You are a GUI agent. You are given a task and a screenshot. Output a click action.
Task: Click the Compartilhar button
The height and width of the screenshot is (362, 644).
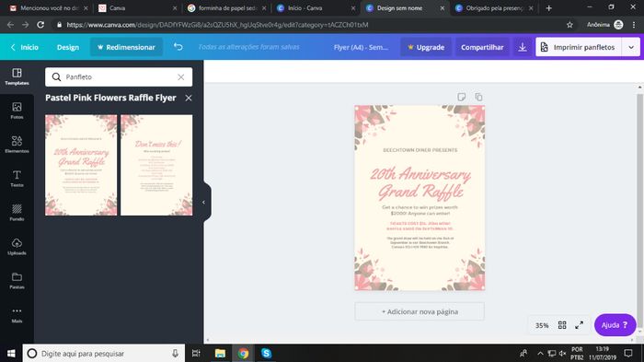[482, 47]
